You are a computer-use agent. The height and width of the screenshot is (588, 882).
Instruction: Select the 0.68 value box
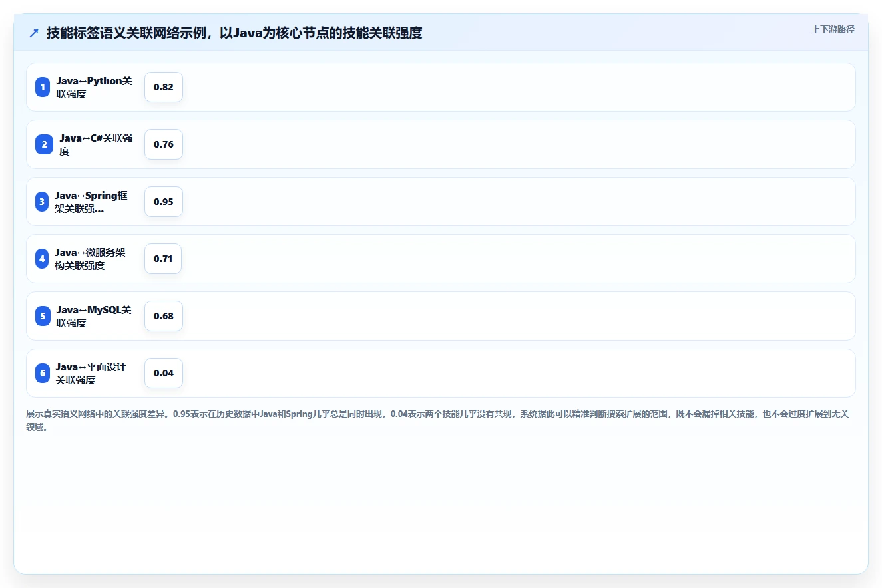(x=164, y=316)
